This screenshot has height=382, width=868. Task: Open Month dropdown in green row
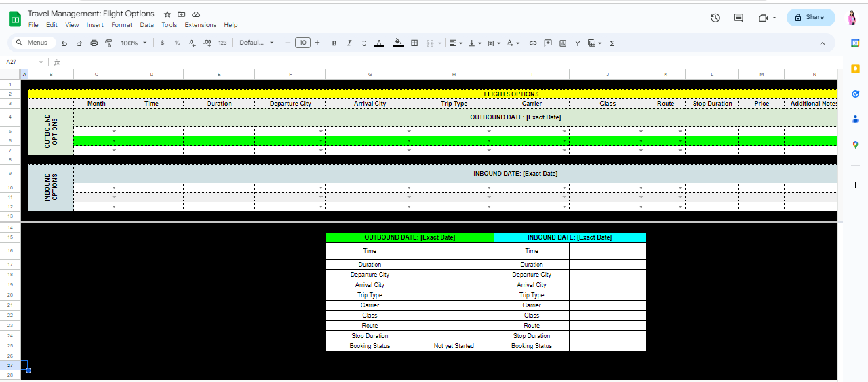click(114, 140)
